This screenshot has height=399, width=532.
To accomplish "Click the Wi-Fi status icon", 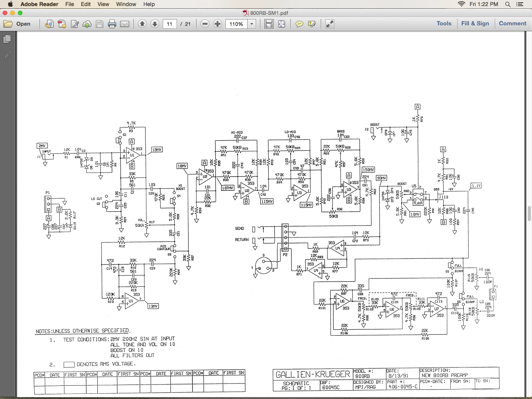I will (461, 4).
